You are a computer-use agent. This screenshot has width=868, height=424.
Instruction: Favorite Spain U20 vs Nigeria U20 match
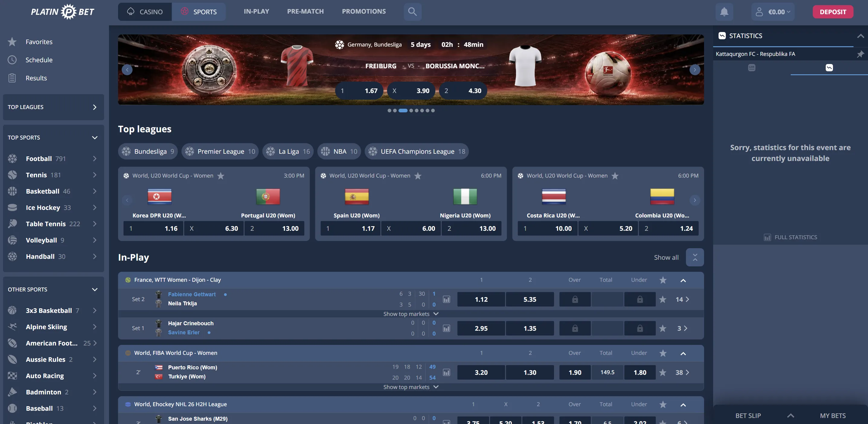(418, 175)
